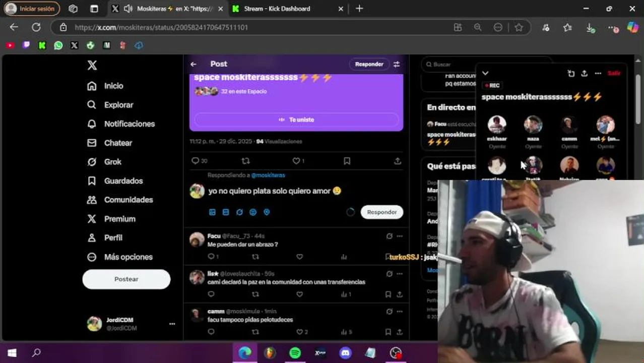The height and width of the screenshot is (363, 644).
Task: Like lis★ reply about transferencias
Action: coord(299,294)
